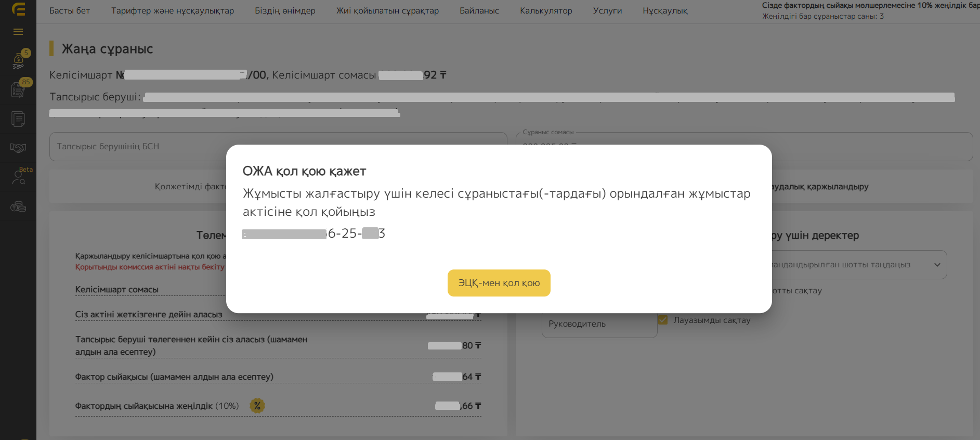Click the request number ending 6-25 in dialog
Screen dimensions: 980x440
pos(313,234)
